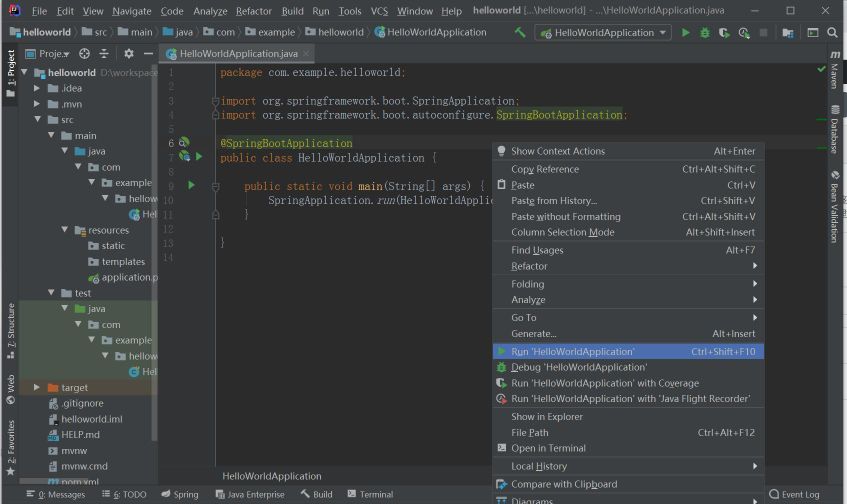Image resolution: width=847 pixels, height=504 pixels.
Task: Select HELP.md in project tree
Action: (x=74, y=435)
